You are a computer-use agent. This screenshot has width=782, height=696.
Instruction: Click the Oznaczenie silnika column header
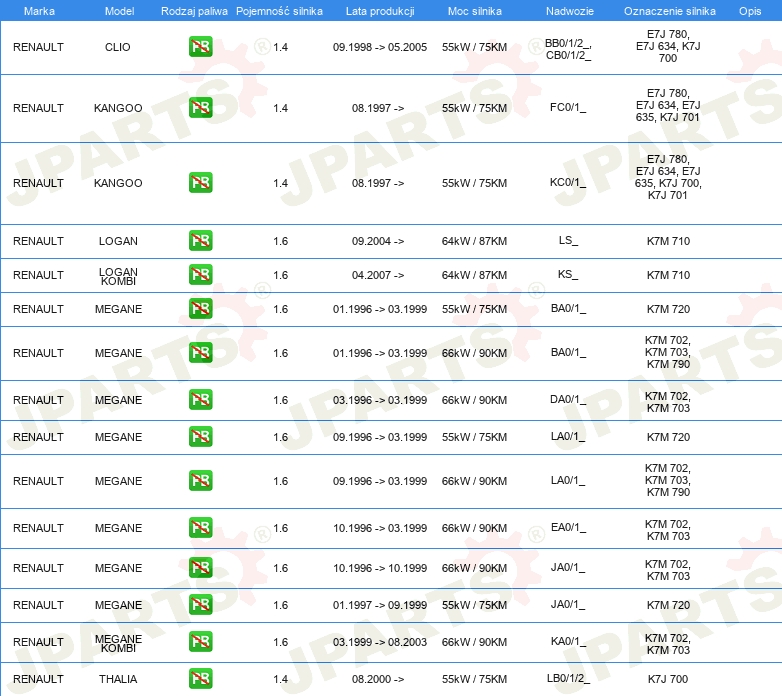tap(667, 11)
